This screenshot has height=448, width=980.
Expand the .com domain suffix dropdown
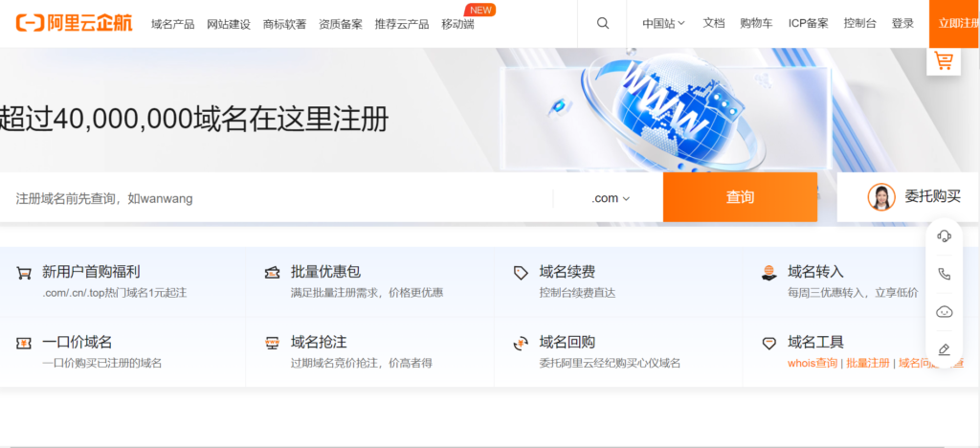(611, 198)
